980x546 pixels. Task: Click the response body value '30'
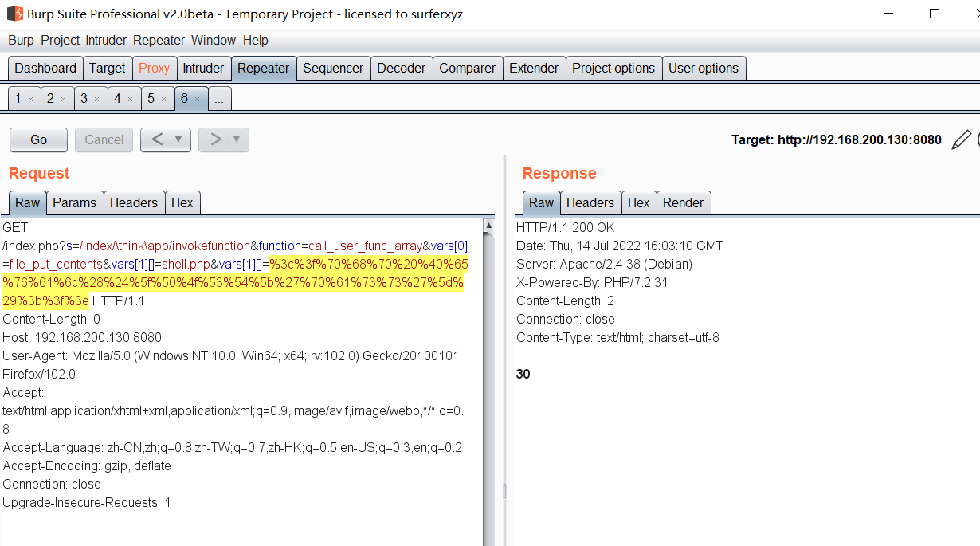coord(523,374)
